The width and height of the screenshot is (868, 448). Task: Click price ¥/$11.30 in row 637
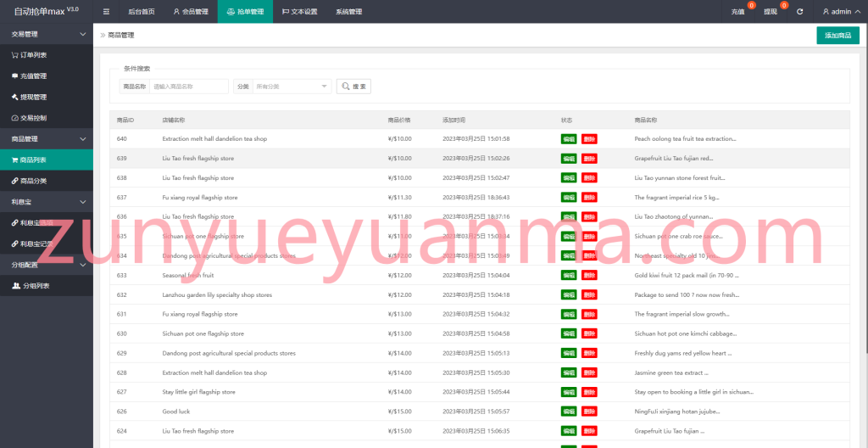tap(400, 198)
